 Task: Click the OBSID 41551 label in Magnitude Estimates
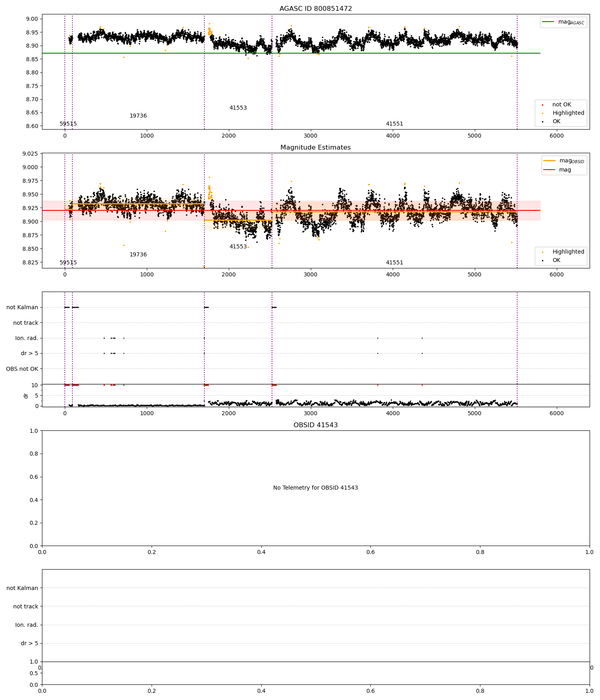[x=394, y=263]
